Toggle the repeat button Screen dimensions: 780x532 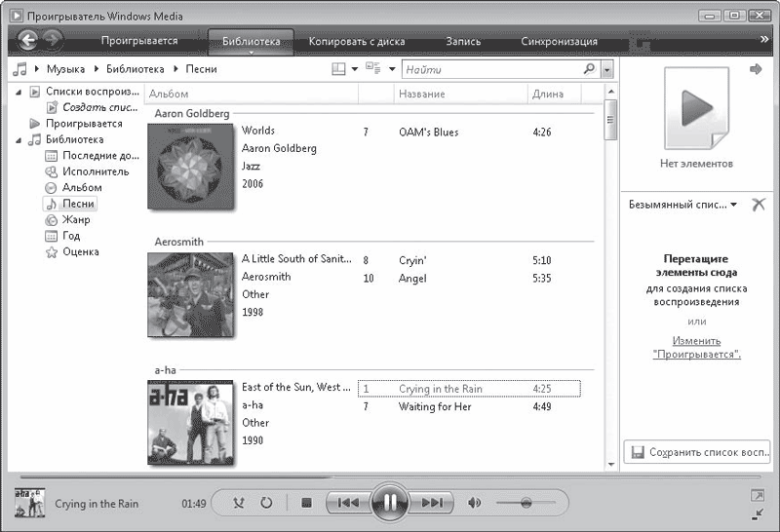265,503
